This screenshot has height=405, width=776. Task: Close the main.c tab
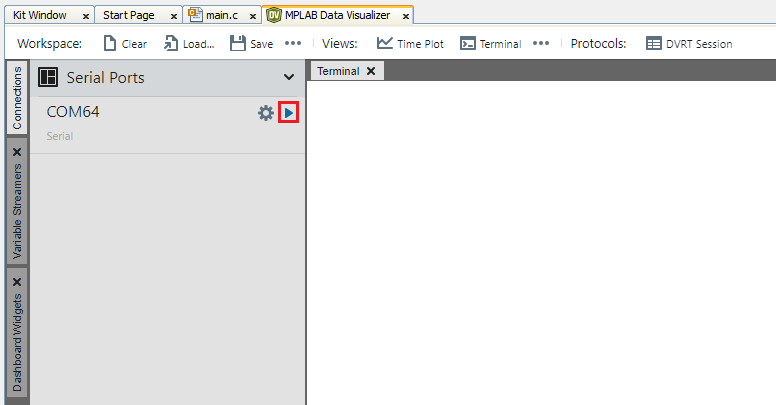coord(252,16)
